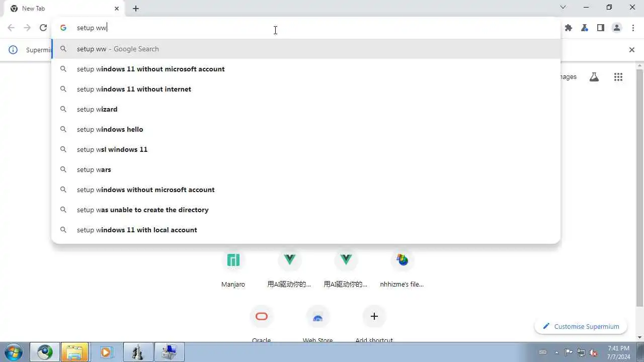Click the info bar information icon
This screenshot has width=644, height=362.
(x=13, y=50)
